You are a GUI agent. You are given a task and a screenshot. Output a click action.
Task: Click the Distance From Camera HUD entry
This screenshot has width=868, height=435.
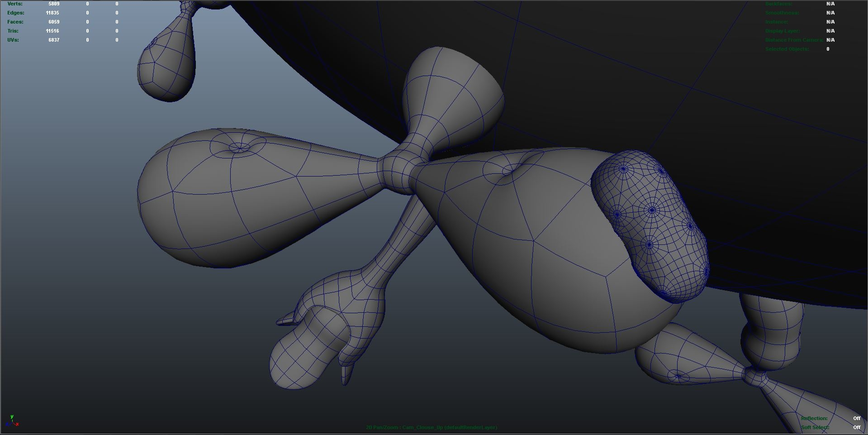point(794,40)
